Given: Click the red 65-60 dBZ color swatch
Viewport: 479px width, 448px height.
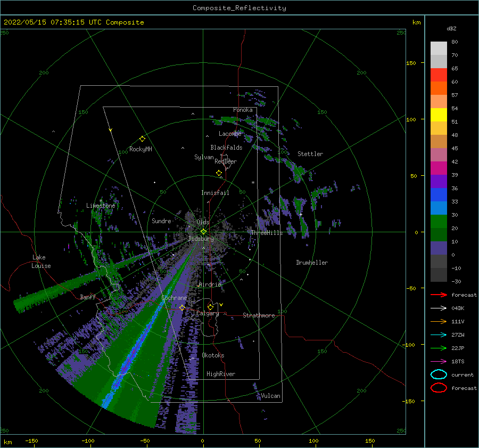Looking at the screenshot, I should pos(439,75).
